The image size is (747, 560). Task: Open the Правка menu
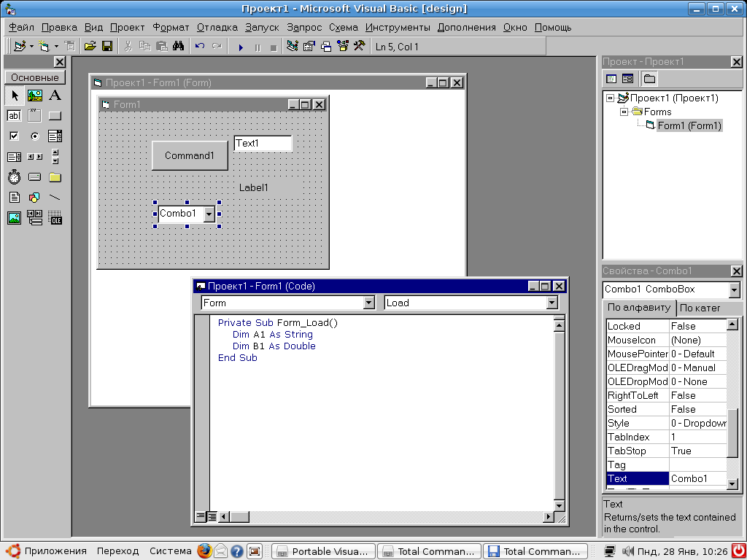tap(59, 28)
